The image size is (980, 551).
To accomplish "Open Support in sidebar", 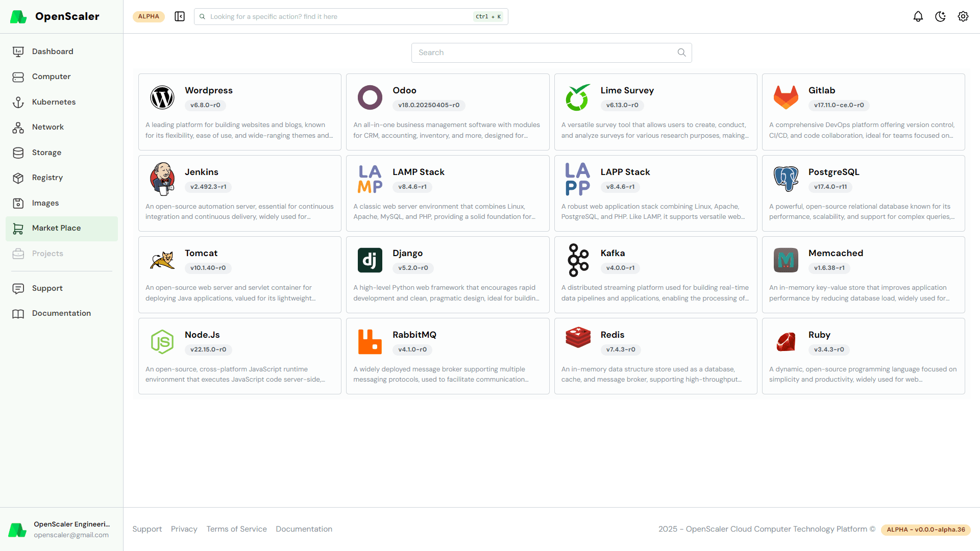I will click(62, 288).
